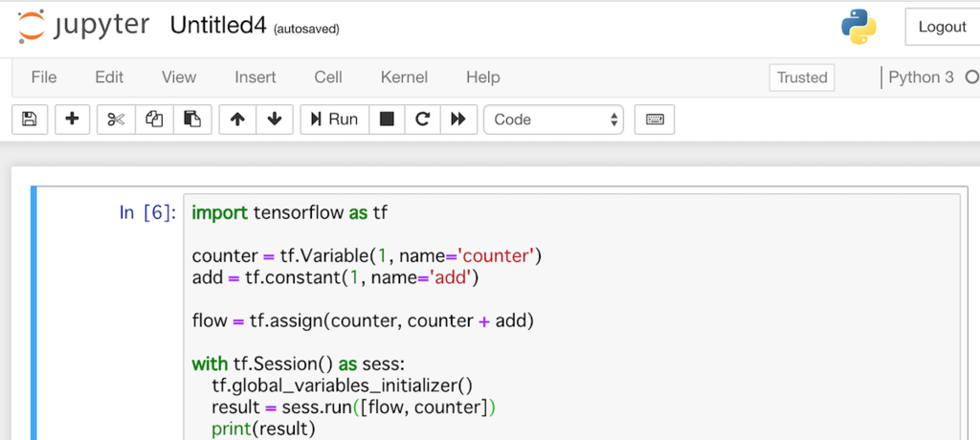This screenshot has width=980, height=440.
Task: Copy selected cells icon
Action: [x=154, y=120]
